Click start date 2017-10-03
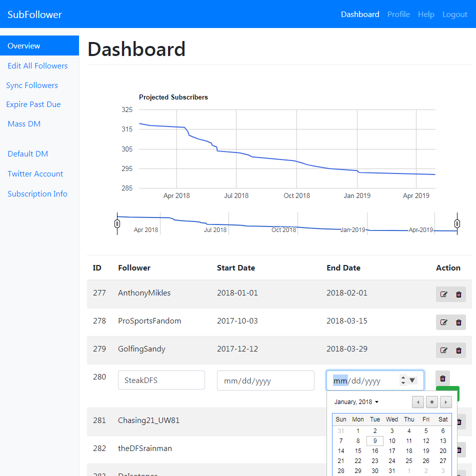 (237, 321)
